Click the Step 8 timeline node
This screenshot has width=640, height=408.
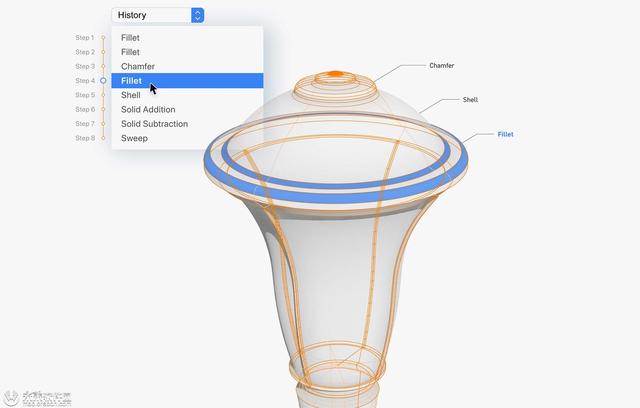103,138
